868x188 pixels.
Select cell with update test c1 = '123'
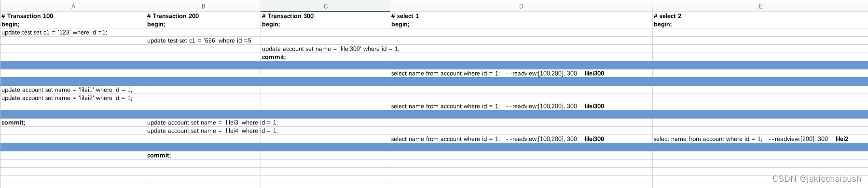pyautogui.click(x=73, y=32)
